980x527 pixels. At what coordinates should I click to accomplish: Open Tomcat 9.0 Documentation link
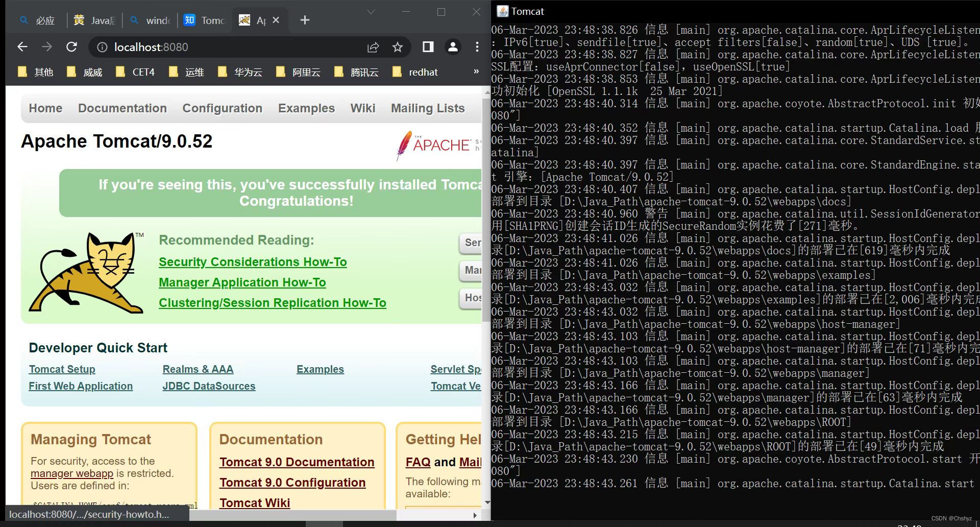click(297, 462)
